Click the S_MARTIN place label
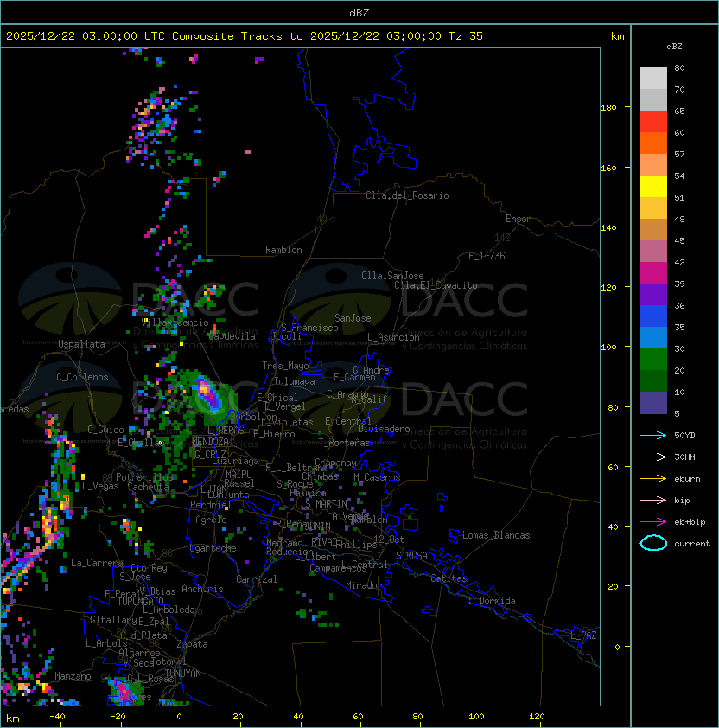 pos(327,503)
